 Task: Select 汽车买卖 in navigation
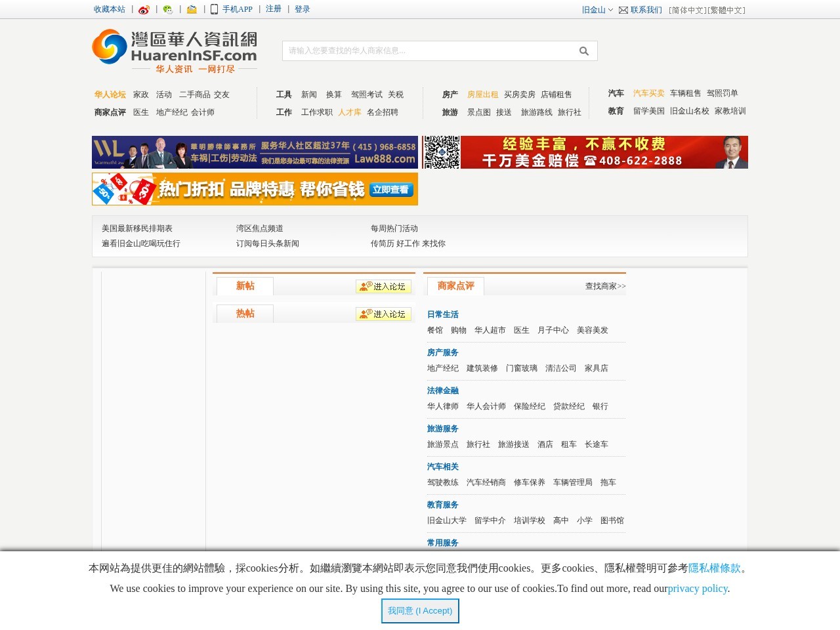point(649,93)
